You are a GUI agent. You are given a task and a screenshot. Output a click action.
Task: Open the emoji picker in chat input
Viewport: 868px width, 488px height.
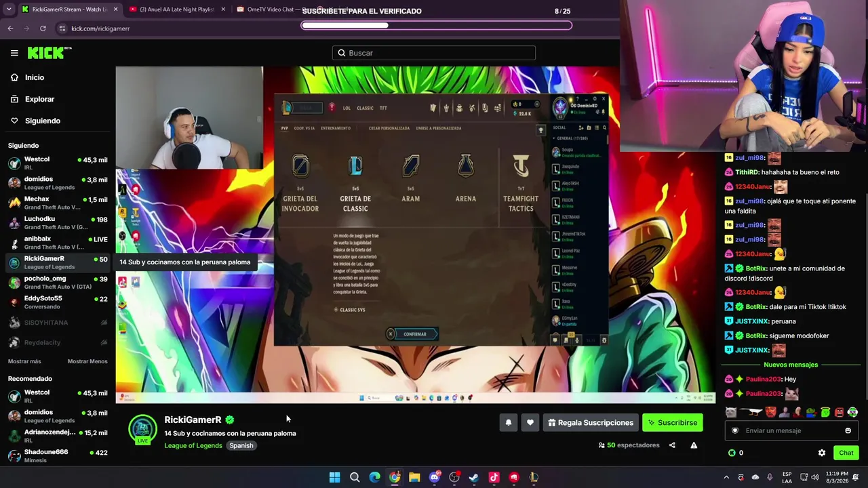coord(848,430)
